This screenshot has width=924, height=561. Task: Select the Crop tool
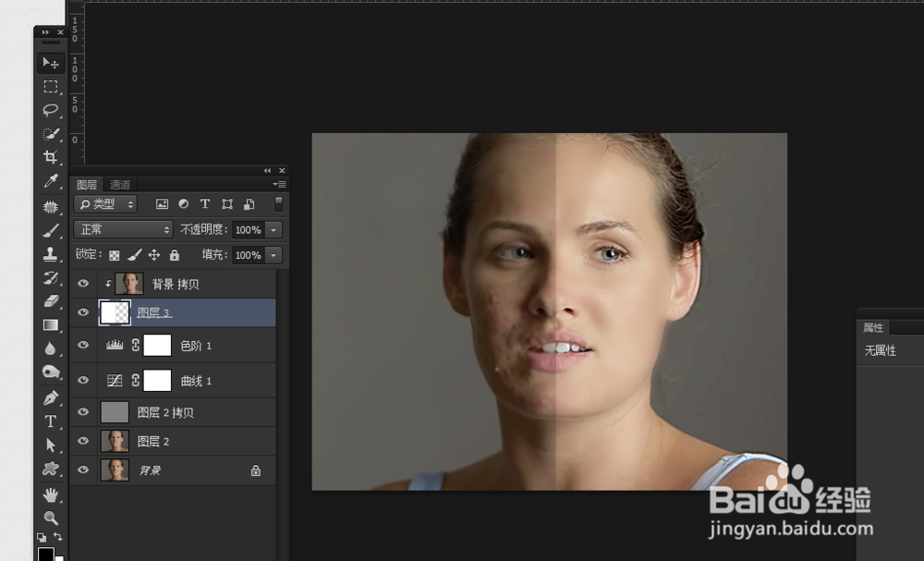coord(50,157)
